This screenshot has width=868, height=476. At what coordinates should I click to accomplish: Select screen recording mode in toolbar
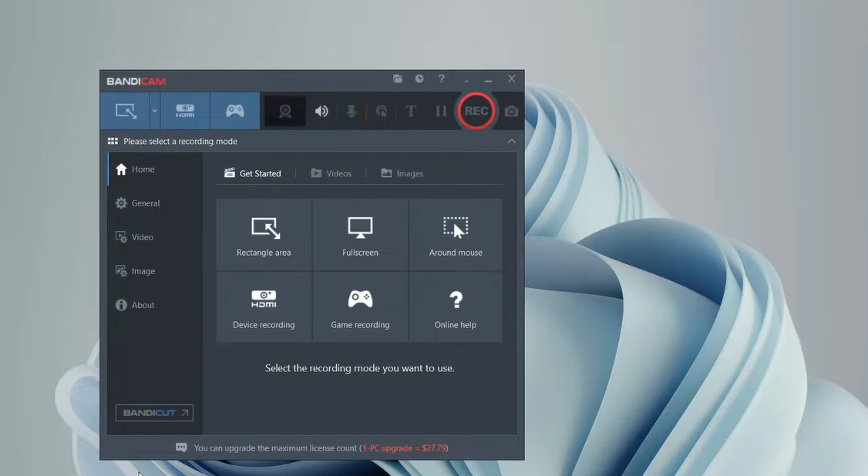click(126, 111)
